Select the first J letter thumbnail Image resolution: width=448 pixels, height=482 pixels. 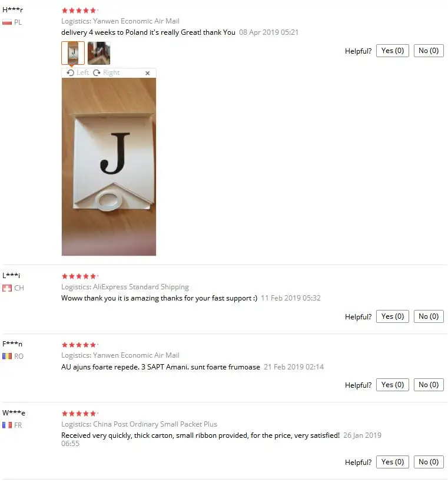point(73,53)
